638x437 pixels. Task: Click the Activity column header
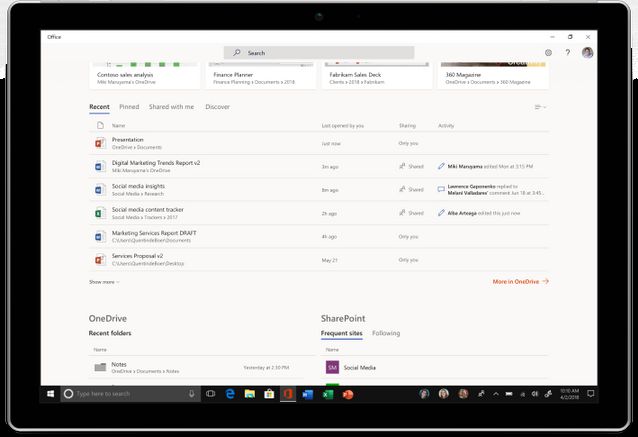click(446, 126)
